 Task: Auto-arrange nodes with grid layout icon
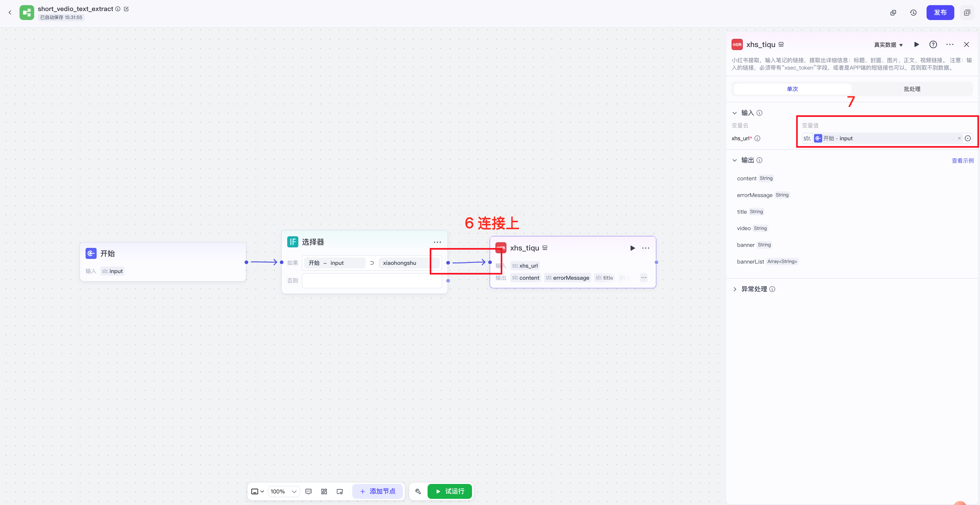(x=324, y=491)
